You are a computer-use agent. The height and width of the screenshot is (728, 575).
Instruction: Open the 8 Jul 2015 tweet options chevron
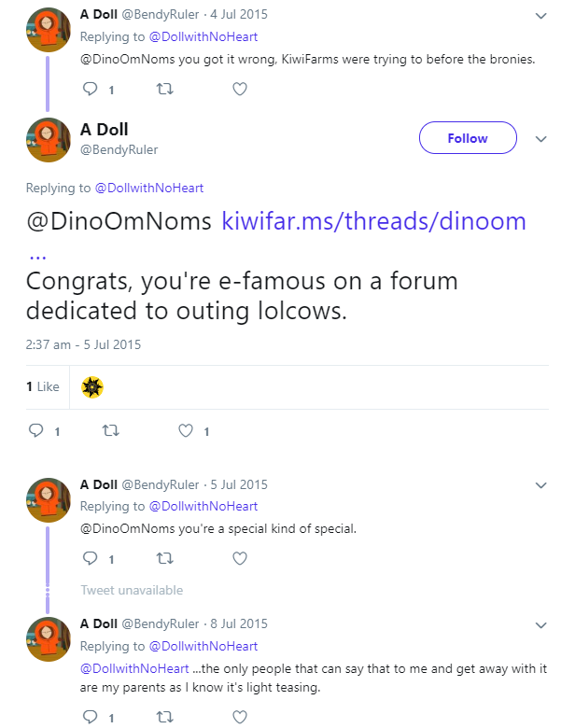540,625
